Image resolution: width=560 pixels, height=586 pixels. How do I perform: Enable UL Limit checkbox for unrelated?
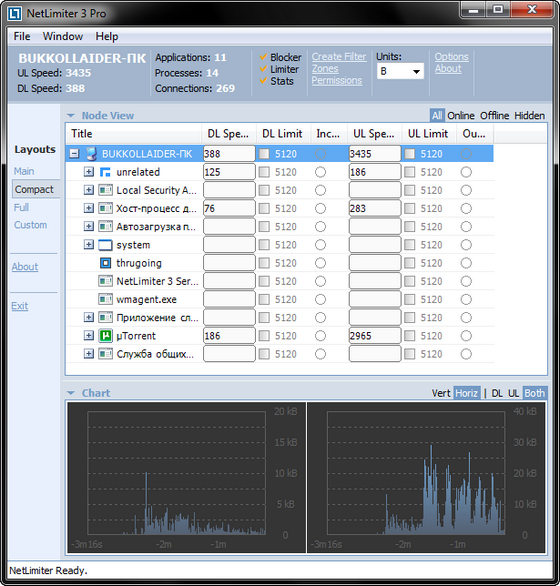(x=410, y=172)
